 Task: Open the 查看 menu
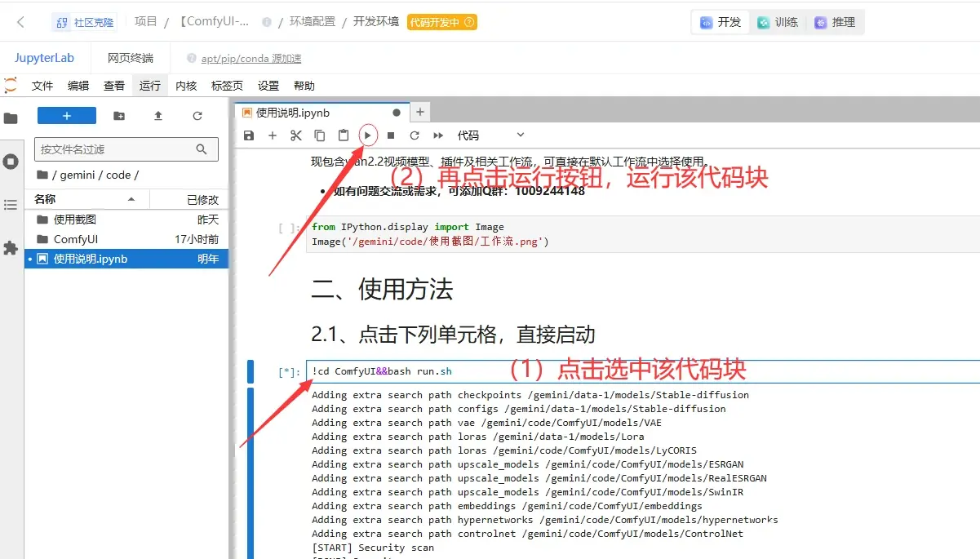point(114,86)
